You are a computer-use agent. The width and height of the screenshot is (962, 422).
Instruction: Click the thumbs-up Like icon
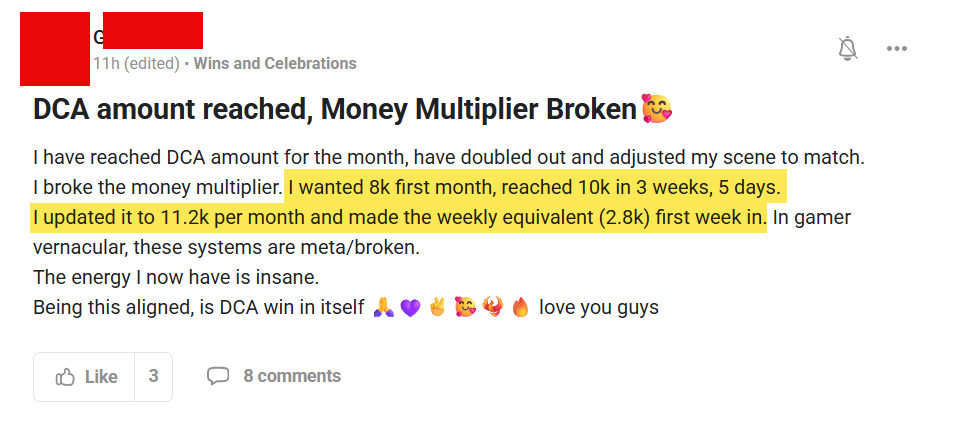pos(66,377)
